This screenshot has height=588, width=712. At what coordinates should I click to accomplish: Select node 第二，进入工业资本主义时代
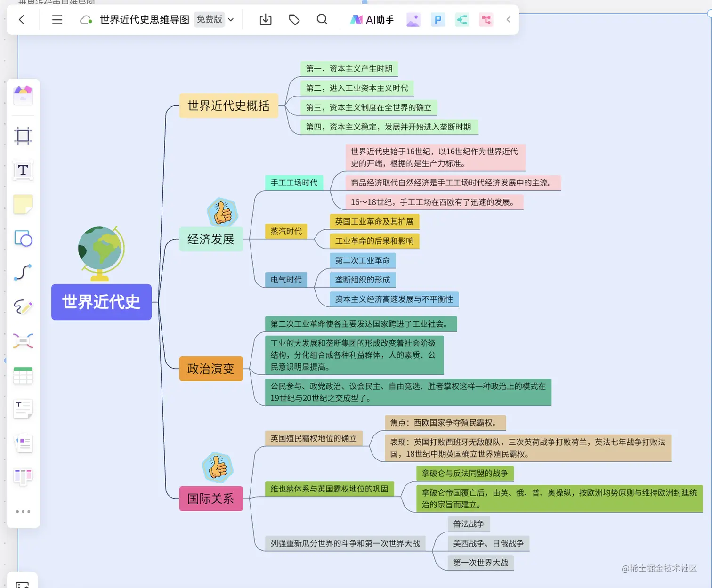(x=357, y=88)
